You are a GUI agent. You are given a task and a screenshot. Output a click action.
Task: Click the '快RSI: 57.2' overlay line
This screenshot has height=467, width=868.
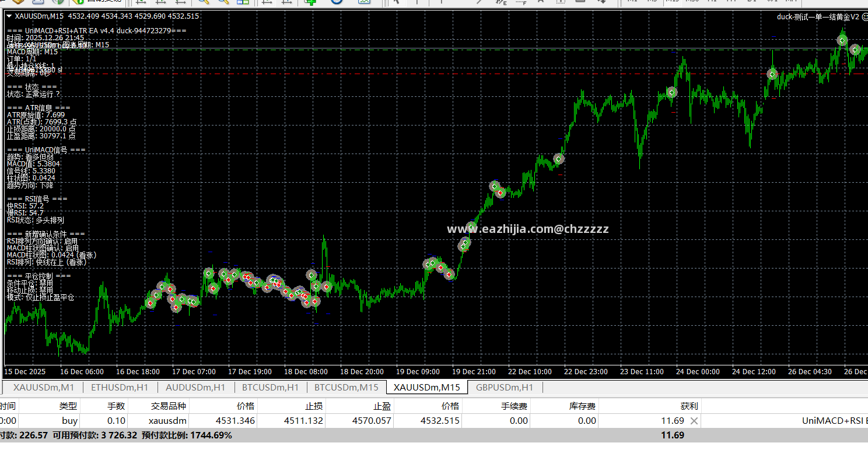click(25, 206)
